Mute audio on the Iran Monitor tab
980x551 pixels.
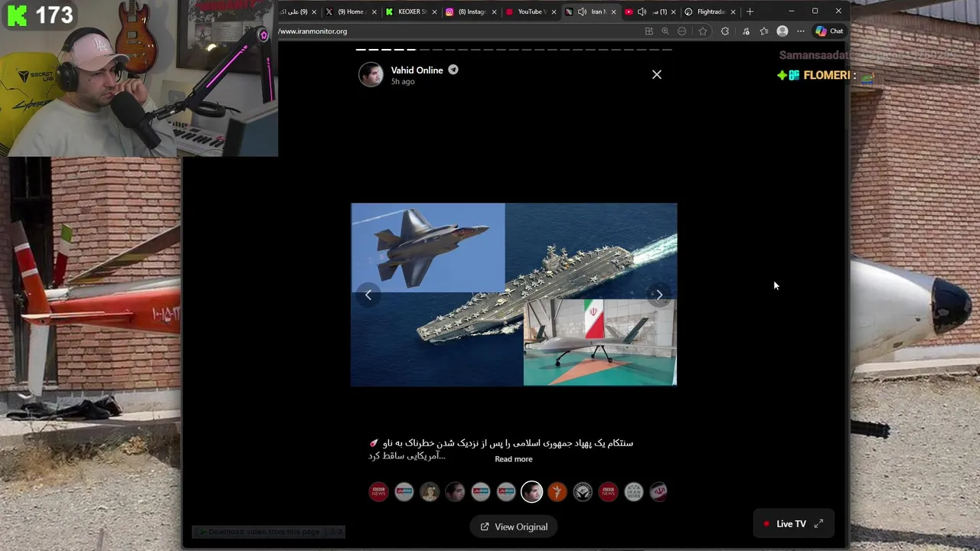click(x=582, y=11)
